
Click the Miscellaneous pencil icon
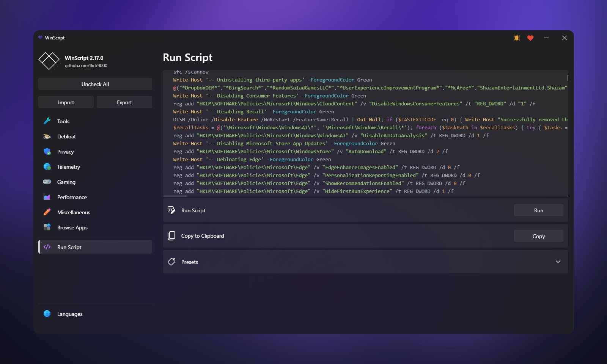47,212
